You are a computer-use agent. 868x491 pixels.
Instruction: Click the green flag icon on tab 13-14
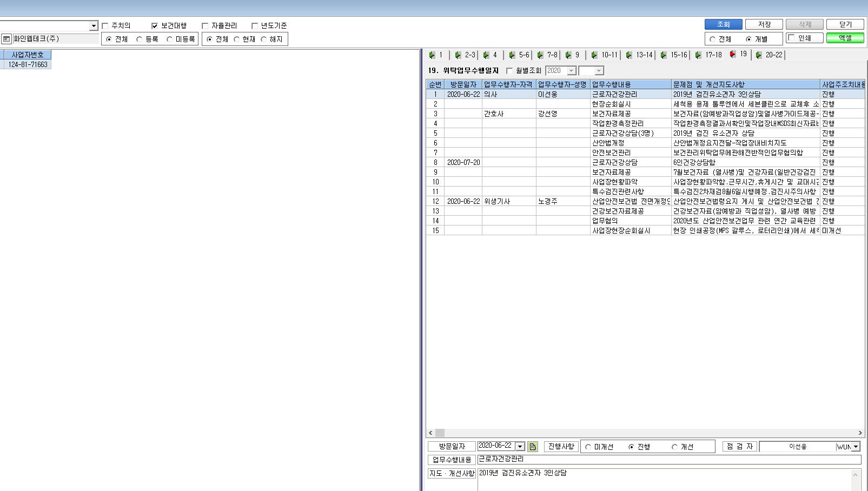629,55
